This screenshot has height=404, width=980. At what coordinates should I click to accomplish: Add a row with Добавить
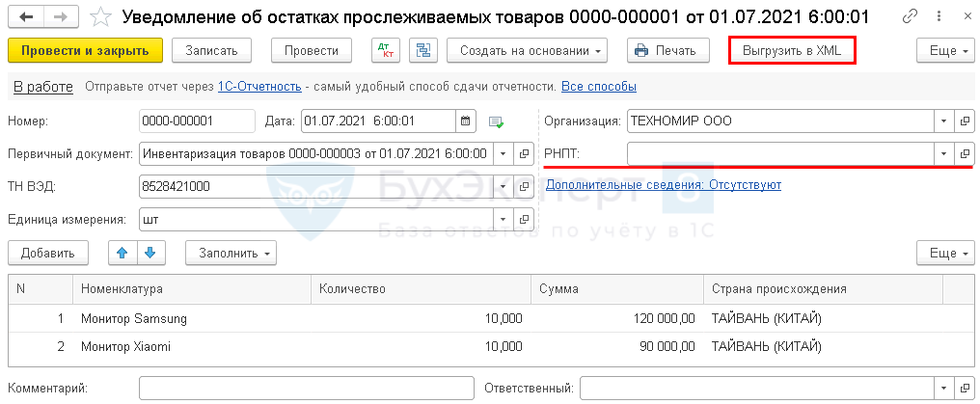coord(48,253)
